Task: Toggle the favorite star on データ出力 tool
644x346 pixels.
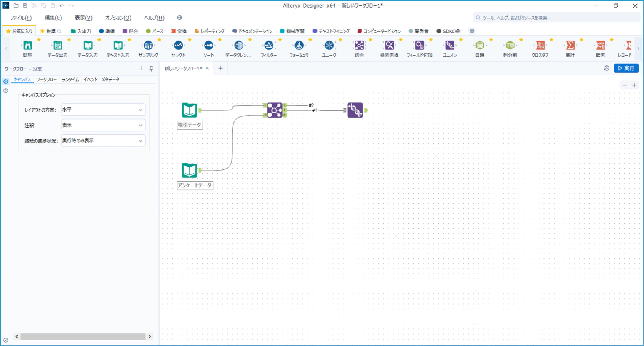Action: tap(69, 40)
